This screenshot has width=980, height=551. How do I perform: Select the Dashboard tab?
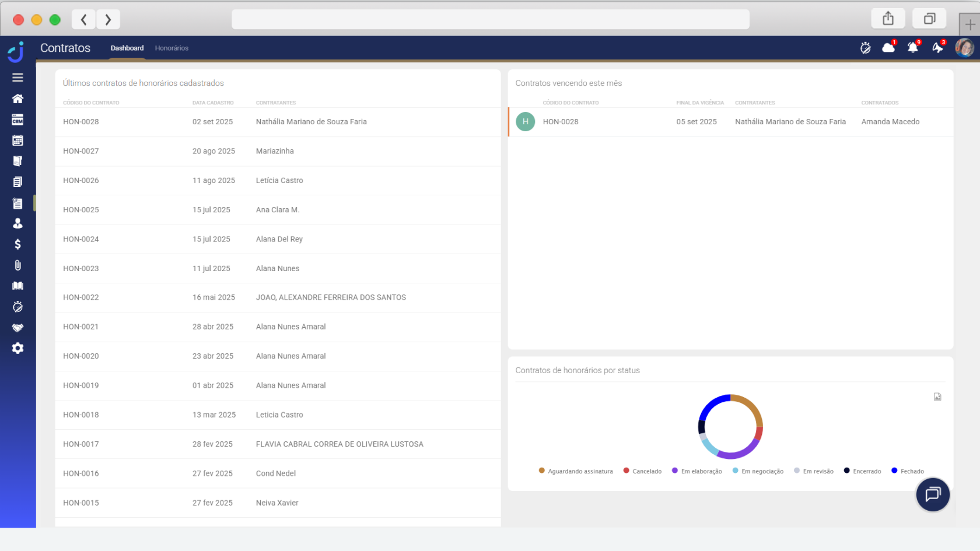point(127,48)
